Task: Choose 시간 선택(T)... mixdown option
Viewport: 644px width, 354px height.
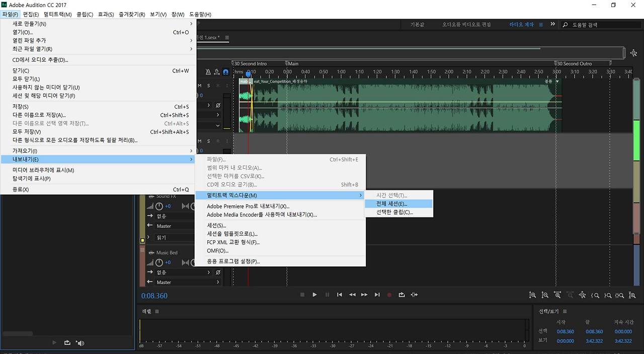Action: pos(398,195)
